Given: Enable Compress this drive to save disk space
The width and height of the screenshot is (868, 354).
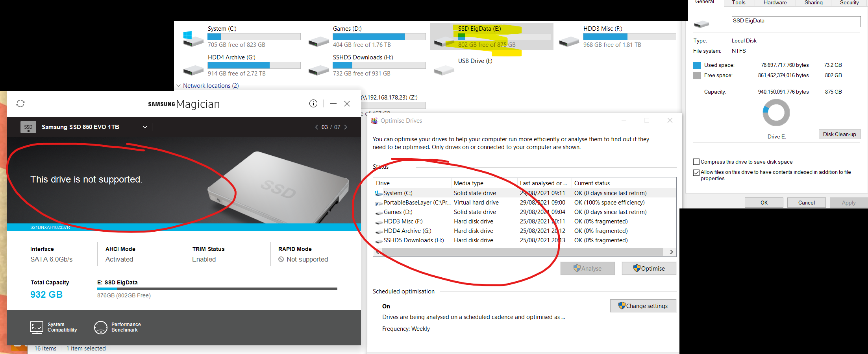Looking at the screenshot, I should 696,162.
